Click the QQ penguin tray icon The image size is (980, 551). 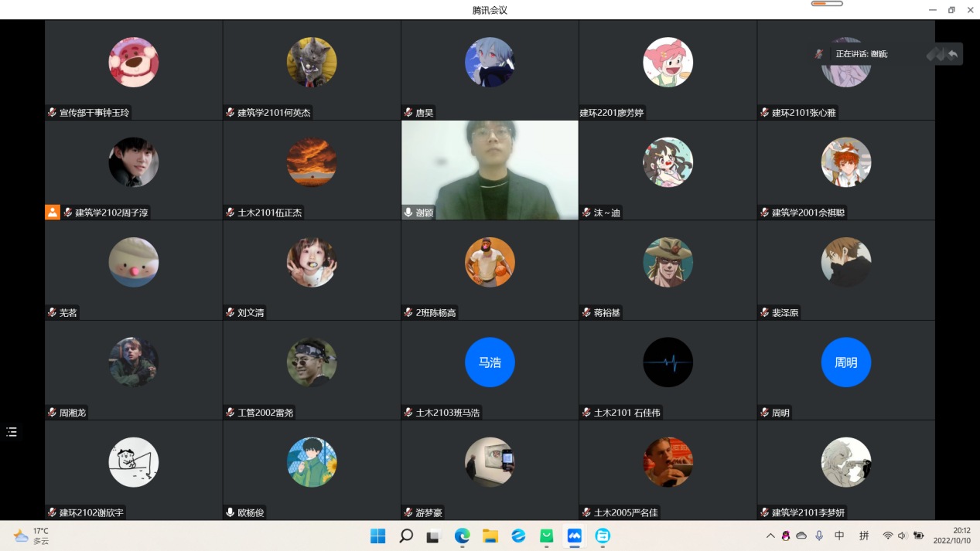(x=786, y=536)
